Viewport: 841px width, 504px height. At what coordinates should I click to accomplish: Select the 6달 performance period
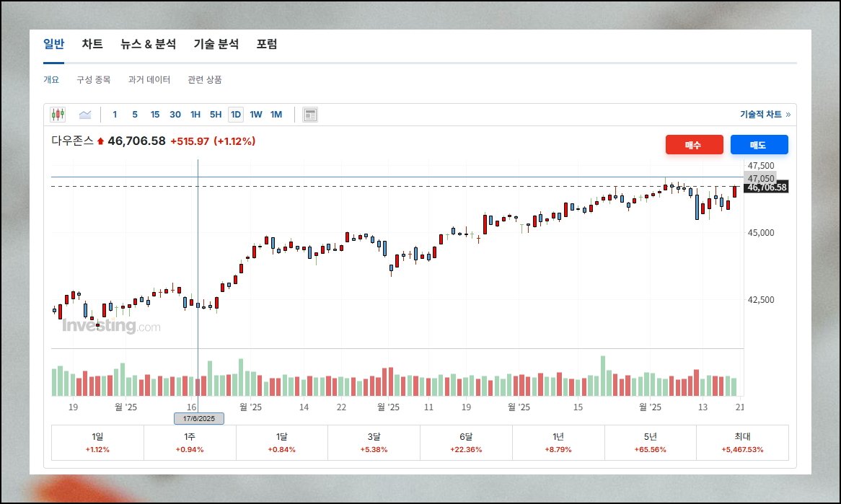coord(466,443)
